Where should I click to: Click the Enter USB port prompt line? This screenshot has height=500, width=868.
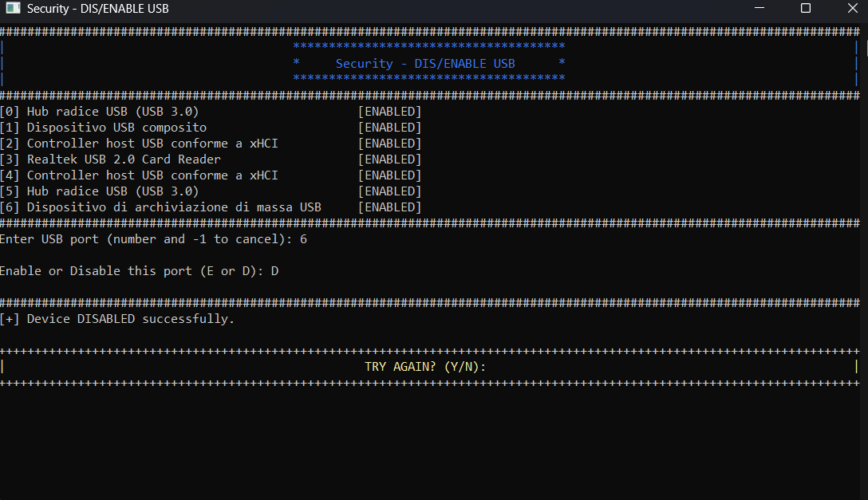[x=153, y=239]
